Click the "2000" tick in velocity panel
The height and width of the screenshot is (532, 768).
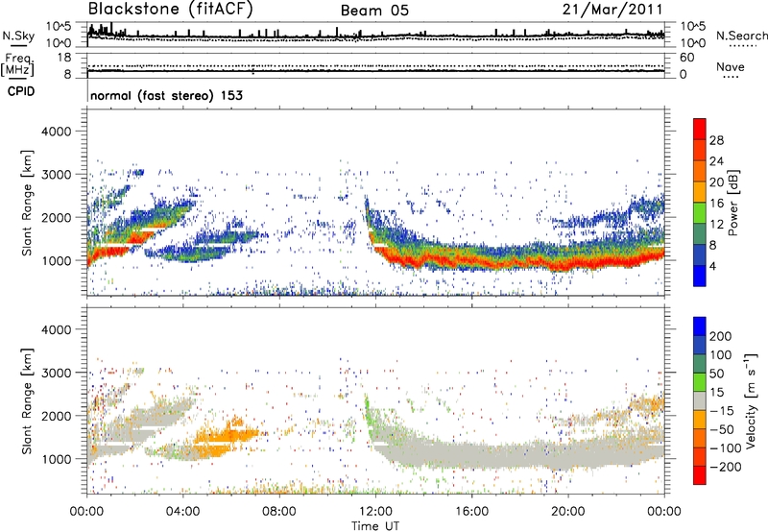(56, 416)
